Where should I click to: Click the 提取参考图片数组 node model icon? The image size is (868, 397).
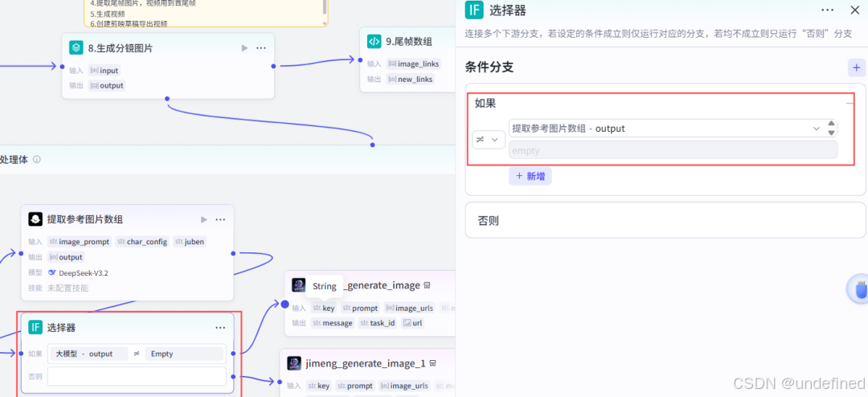point(35,219)
